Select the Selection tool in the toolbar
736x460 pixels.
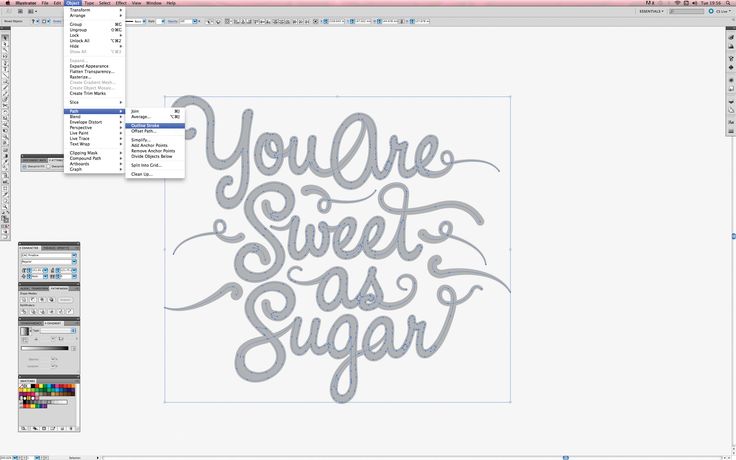(x=5, y=38)
